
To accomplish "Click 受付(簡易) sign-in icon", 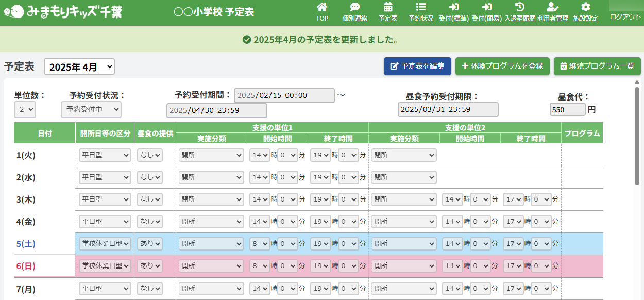I will point(486,7).
